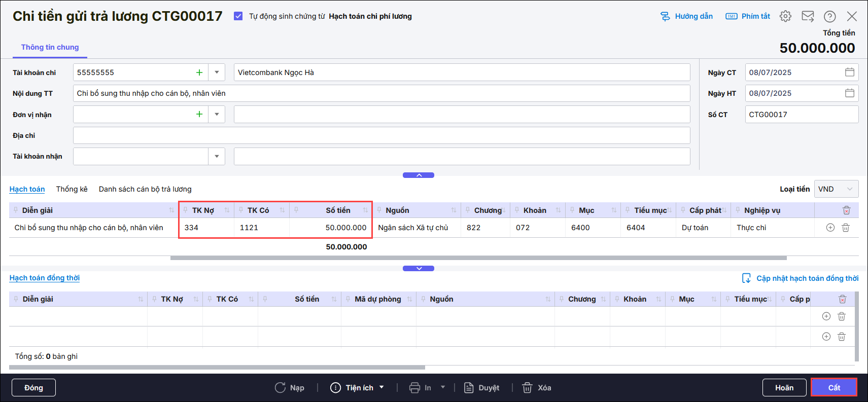Click the Nội dung TT text field
The image size is (868, 402).
(x=381, y=93)
